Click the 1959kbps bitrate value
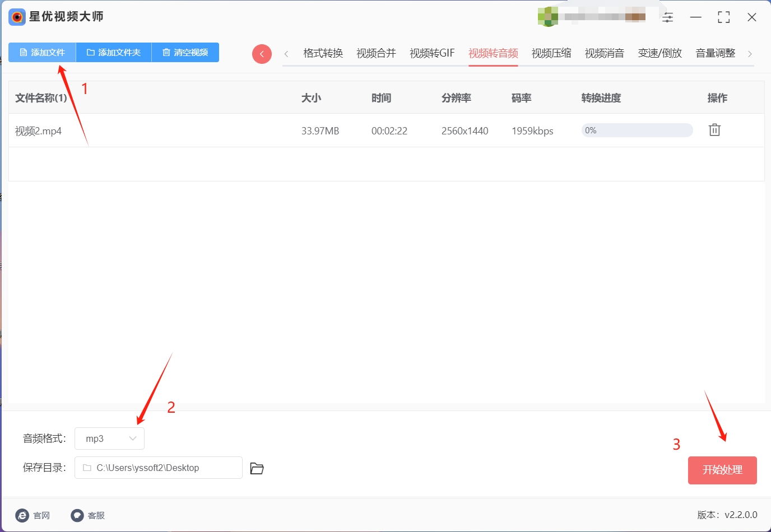This screenshot has height=532, width=771. coord(532,131)
